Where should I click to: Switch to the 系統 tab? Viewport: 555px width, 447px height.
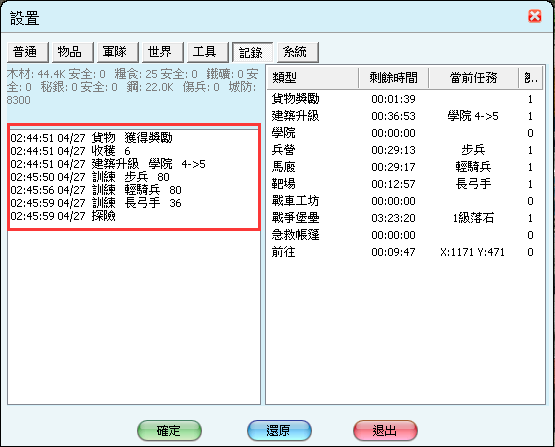pyautogui.click(x=298, y=52)
